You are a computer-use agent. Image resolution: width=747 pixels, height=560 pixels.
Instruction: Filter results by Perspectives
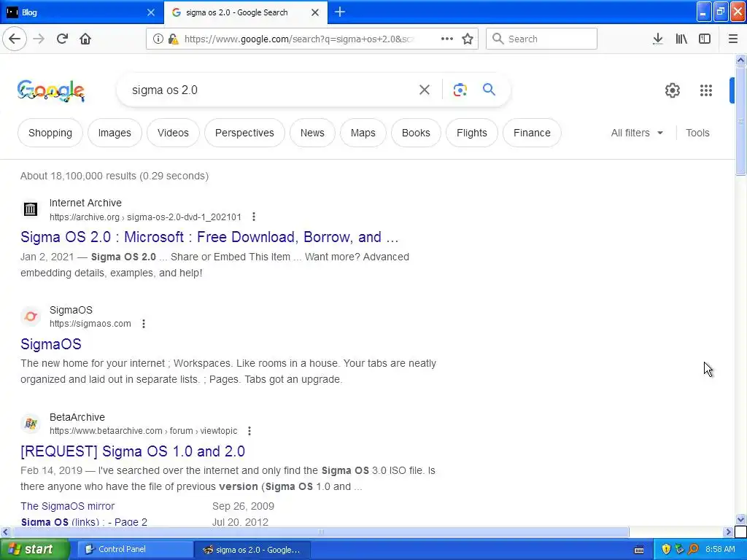244,133
